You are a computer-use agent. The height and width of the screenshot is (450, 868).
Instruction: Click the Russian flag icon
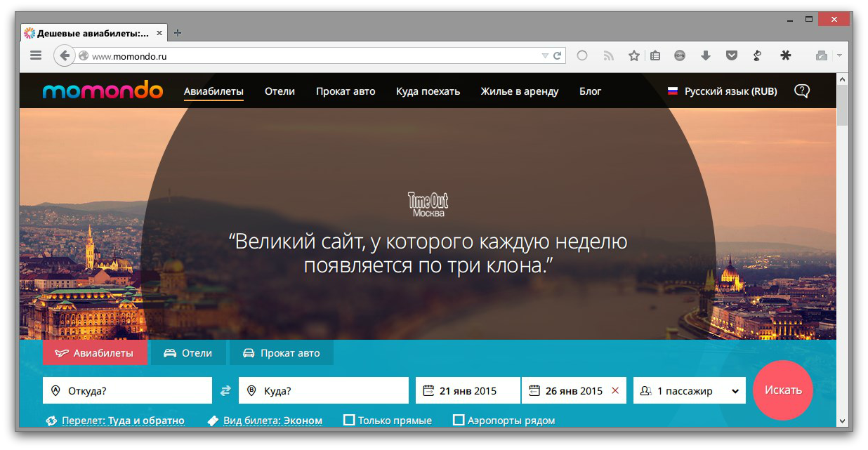point(672,91)
